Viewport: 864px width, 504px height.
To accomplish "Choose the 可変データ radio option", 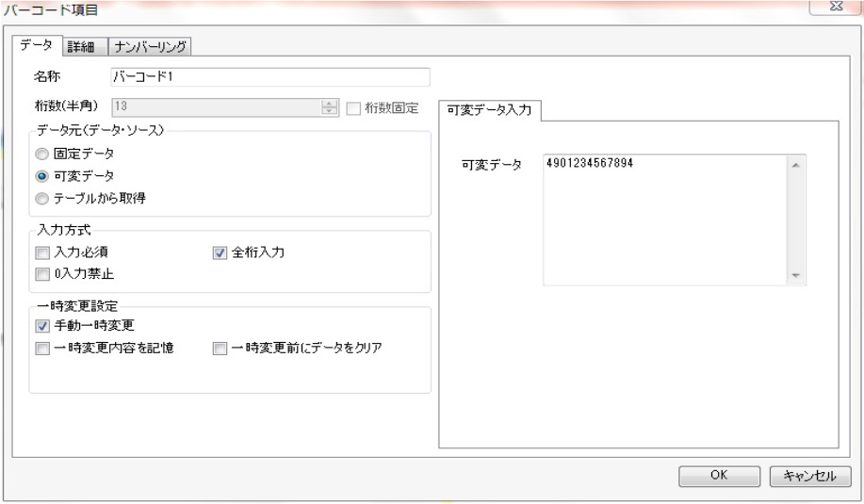I will point(41,175).
